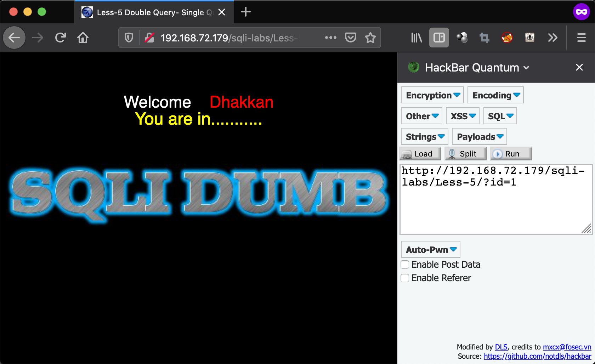Expand the Payloads dropdown
The height and width of the screenshot is (364, 595).
coord(480,137)
